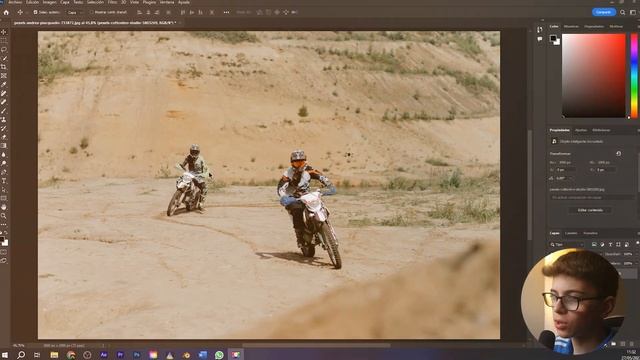Select the Horizontal Type tool
This screenshot has width=640, height=360.
click(4, 181)
